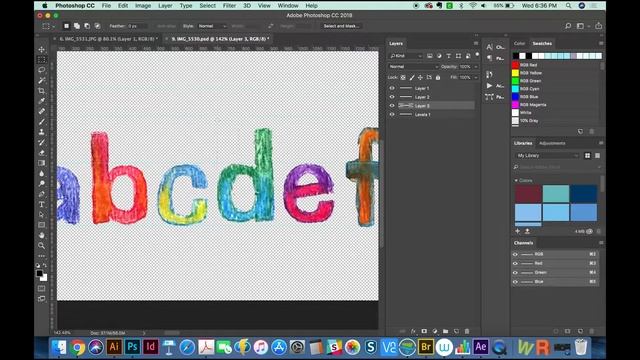This screenshot has width=640, height=360.
Task: Select the Clone Stamp tool
Action: [42, 132]
